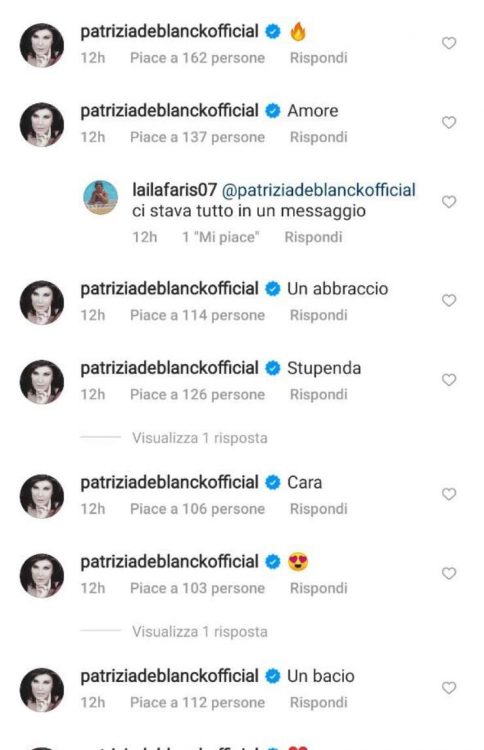Reply to the 'Cara' comment
Image resolution: width=484 pixels, height=750 pixels.
[319, 509]
